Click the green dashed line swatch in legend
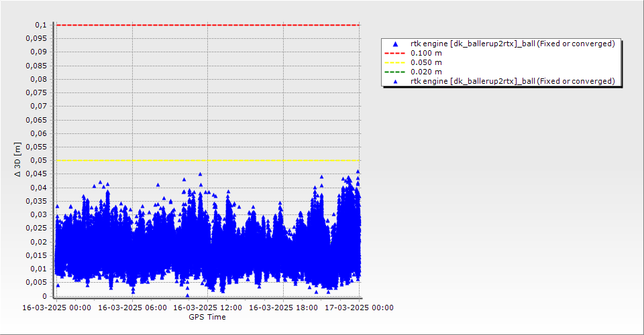 coord(394,72)
